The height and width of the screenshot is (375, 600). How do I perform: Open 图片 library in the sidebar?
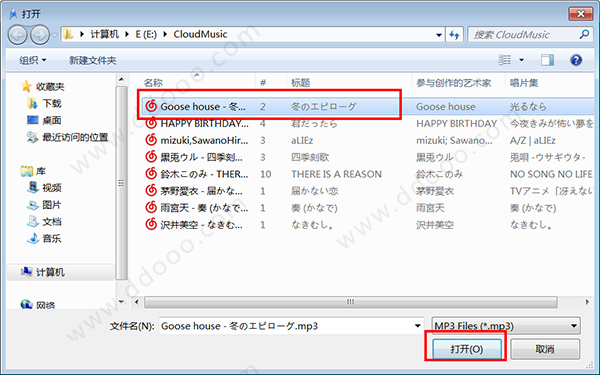pyautogui.click(x=52, y=205)
